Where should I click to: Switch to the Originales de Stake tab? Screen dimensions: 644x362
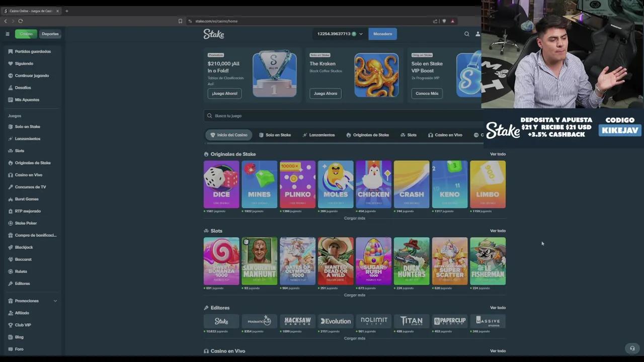click(368, 135)
